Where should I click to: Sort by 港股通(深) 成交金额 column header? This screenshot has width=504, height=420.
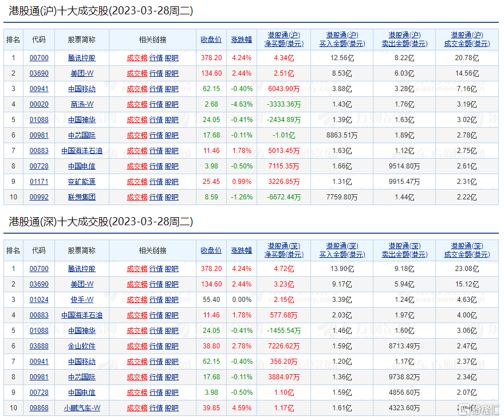click(467, 250)
